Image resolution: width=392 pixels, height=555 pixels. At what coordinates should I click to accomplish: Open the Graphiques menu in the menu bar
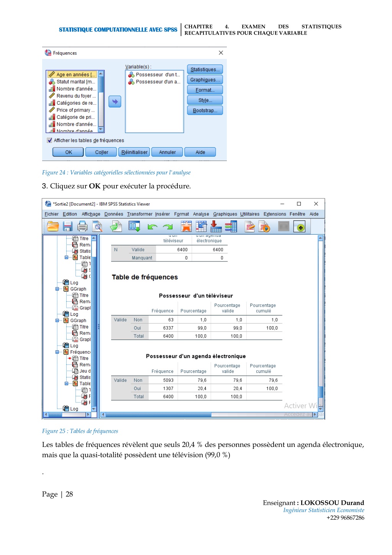pos(225,214)
